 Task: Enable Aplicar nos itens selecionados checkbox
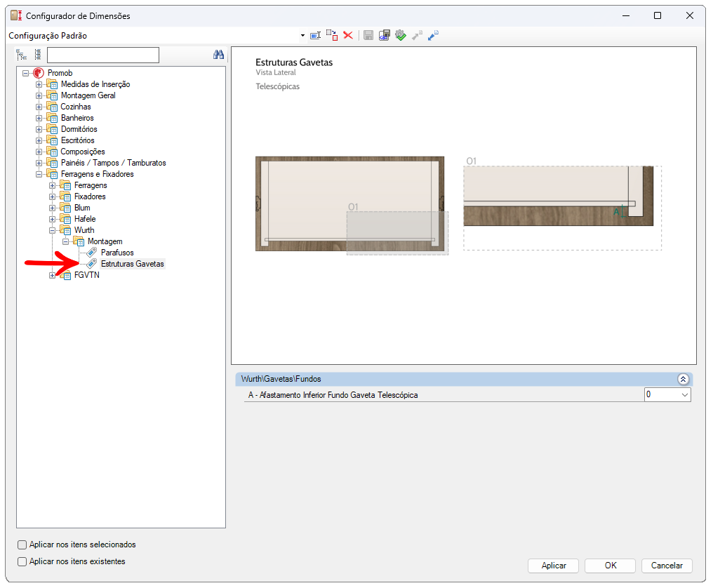coord(22,545)
